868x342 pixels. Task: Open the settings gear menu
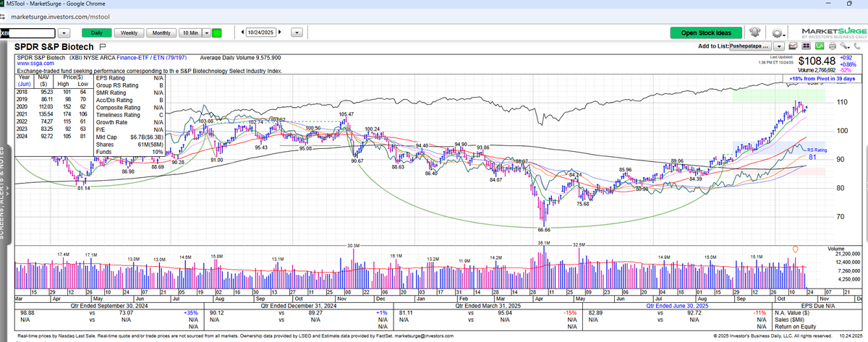click(778, 33)
